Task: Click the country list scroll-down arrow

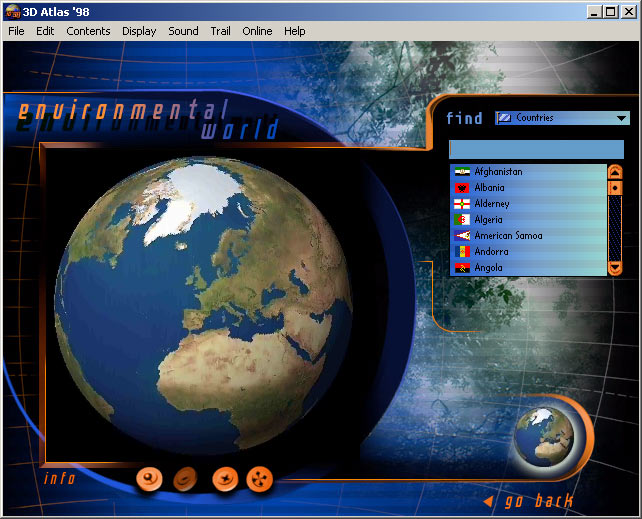Action: click(x=615, y=268)
